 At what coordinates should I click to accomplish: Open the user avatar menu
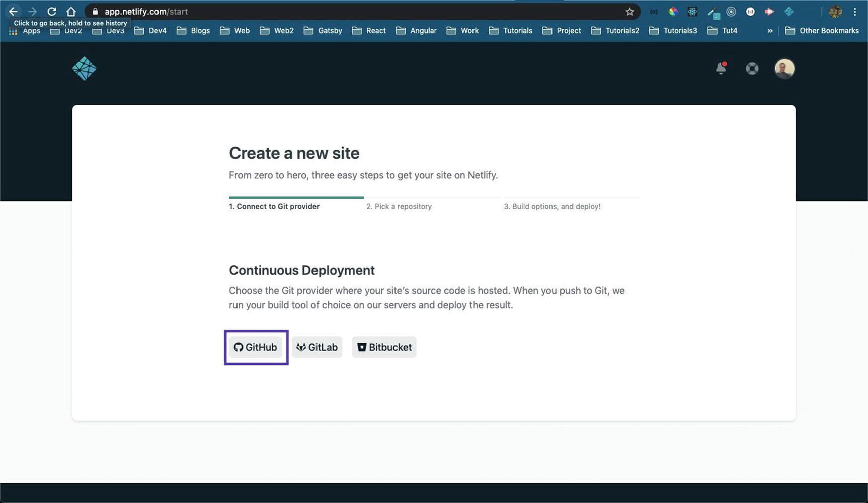[x=784, y=68]
